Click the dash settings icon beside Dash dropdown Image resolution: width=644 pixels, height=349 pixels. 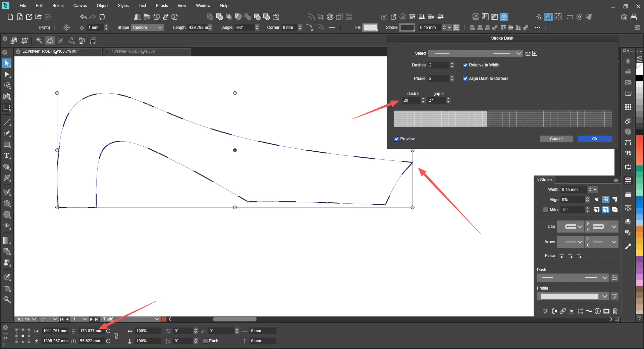pos(614,278)
